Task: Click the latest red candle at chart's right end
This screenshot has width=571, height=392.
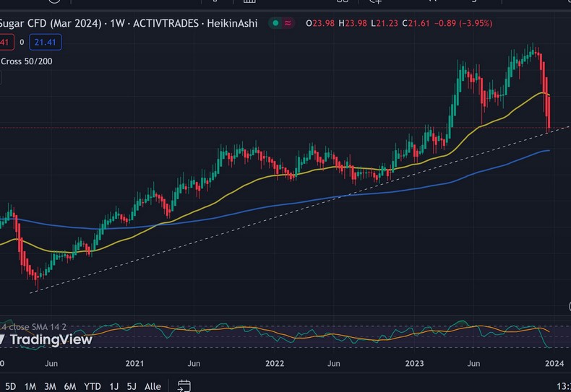Action: coord(549,113)
